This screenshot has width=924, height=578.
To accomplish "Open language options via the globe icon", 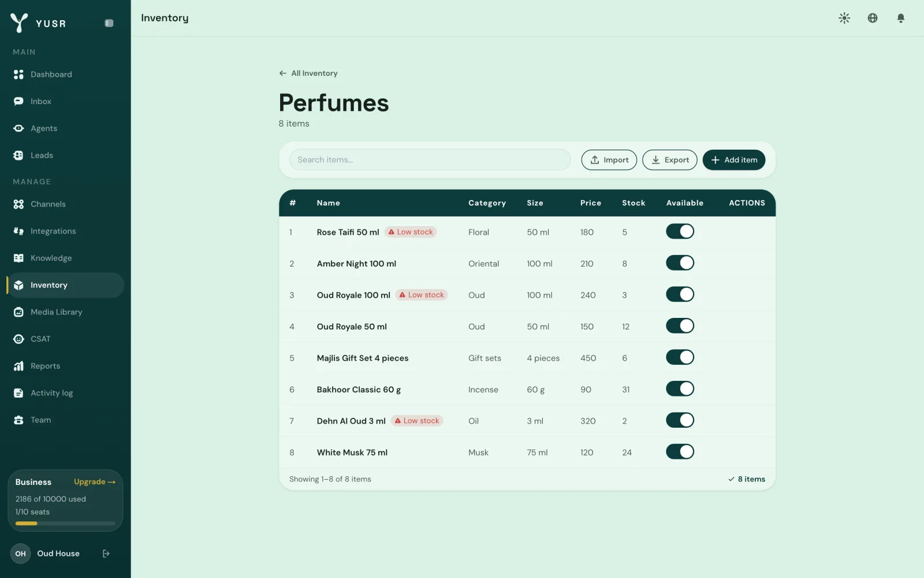I will [873, 18].
